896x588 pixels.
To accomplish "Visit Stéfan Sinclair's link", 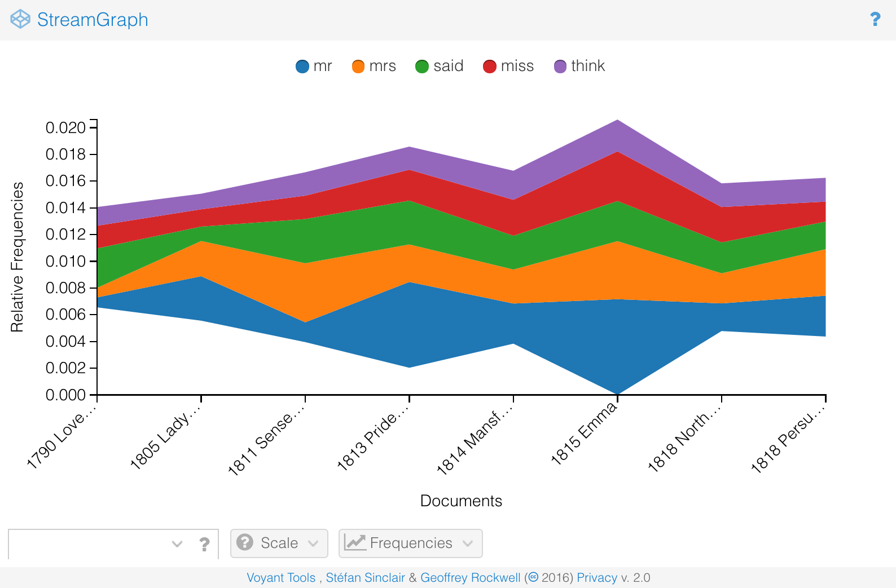I will tap(365, 577).
